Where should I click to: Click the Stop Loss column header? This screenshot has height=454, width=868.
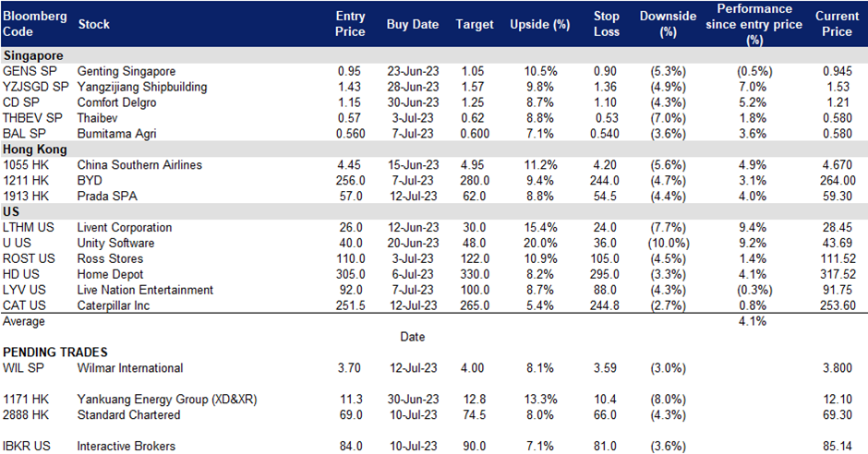click(x=606, y=24)
